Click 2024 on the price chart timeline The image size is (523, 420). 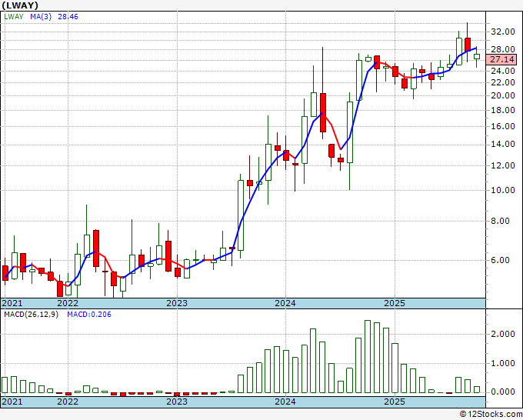pos(285,304)
